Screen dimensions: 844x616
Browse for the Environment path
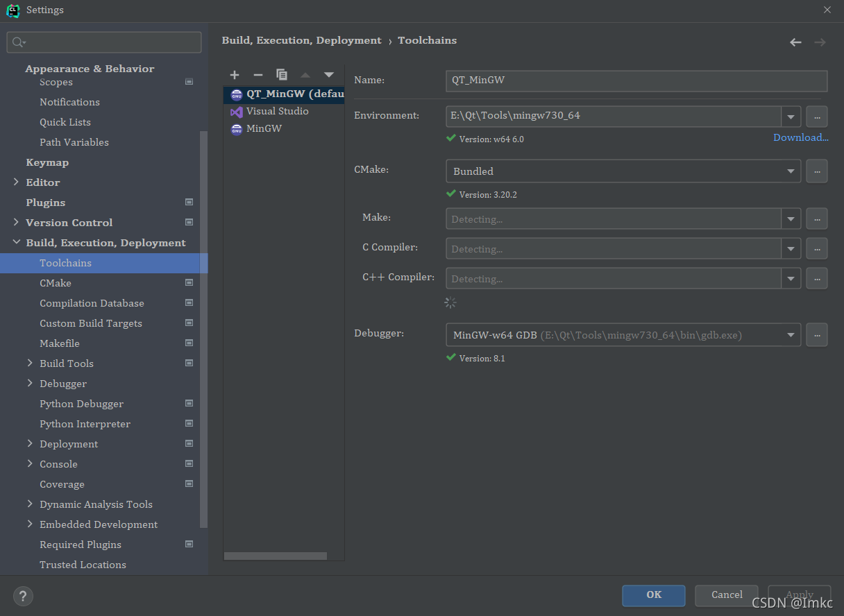(x=817, y=116)
